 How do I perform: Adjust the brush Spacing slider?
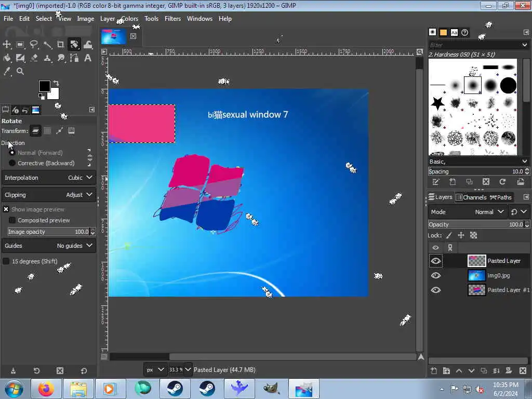pos(478,171)
